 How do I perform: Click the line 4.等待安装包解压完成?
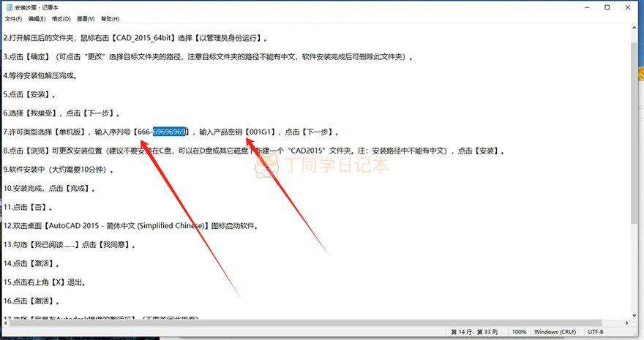coord(40,75)
